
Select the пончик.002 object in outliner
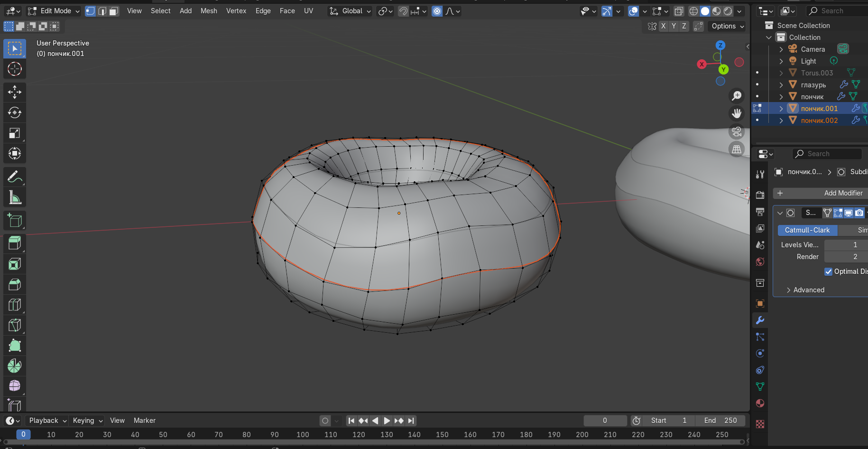pyautogui.click(x=819, y=121)
